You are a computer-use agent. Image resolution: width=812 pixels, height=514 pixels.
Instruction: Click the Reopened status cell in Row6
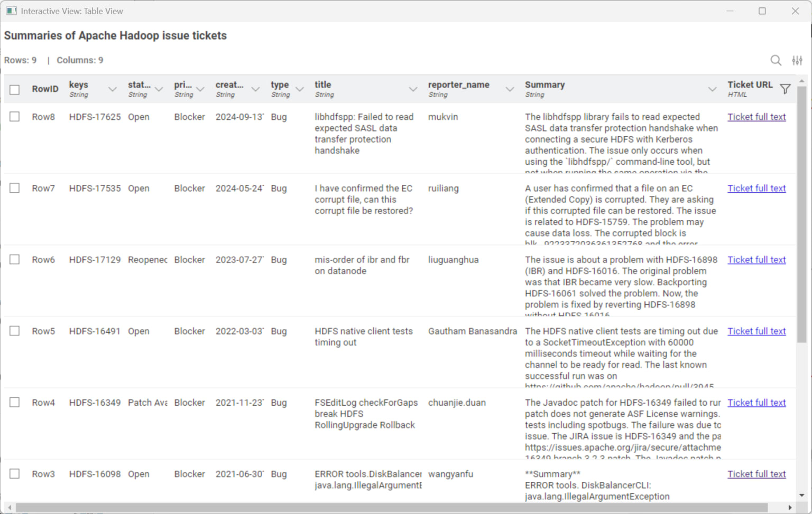(x=147, y=259)
